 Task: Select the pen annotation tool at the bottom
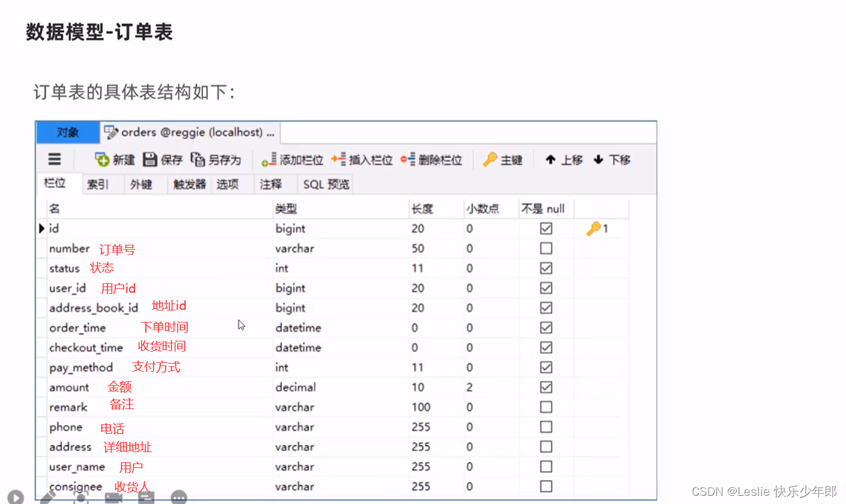click(49, 498)
